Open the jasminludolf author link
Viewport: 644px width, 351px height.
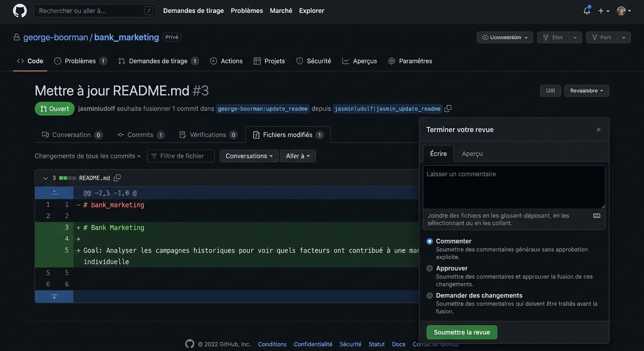97,109
